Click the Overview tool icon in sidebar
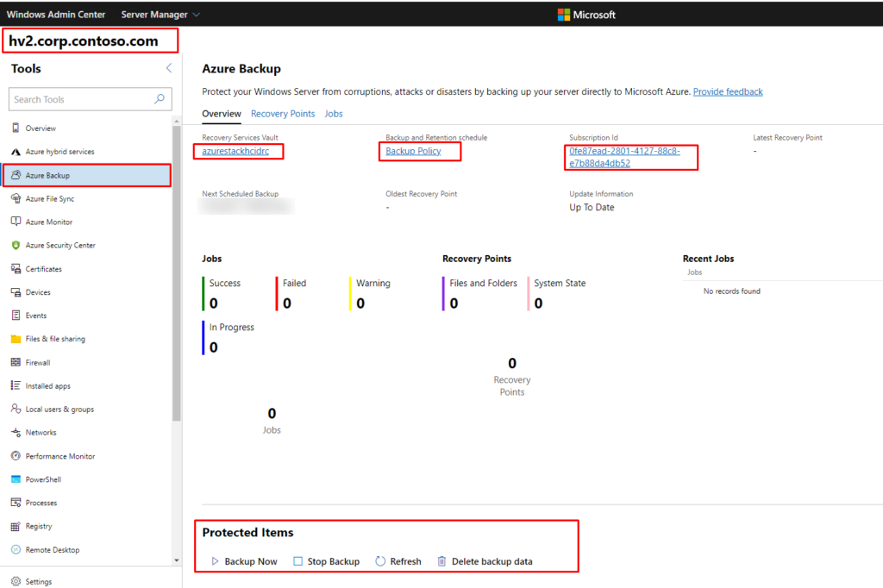This screenshot has height=588, width=883. (16, 128)
